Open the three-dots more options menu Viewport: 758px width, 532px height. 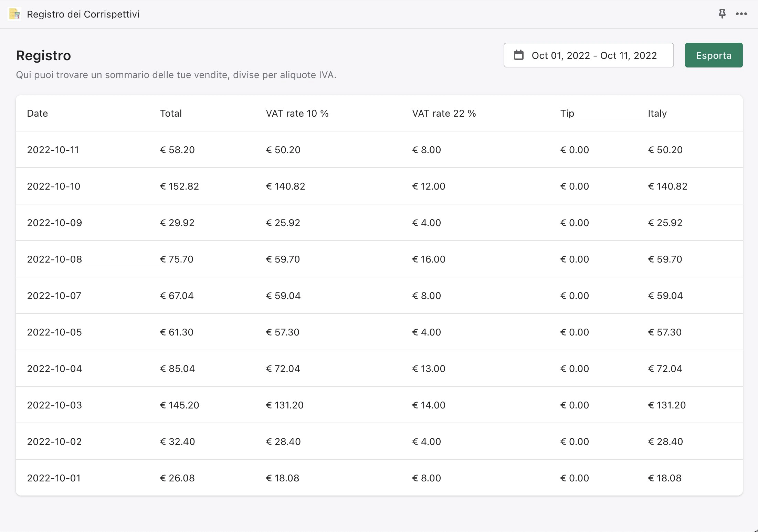(x=741, y=14)
